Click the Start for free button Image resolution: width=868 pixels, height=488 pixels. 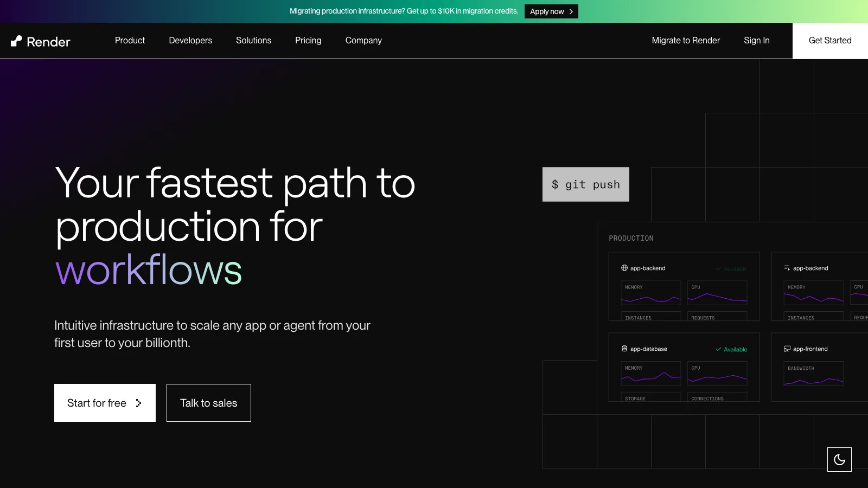point(105,403)
